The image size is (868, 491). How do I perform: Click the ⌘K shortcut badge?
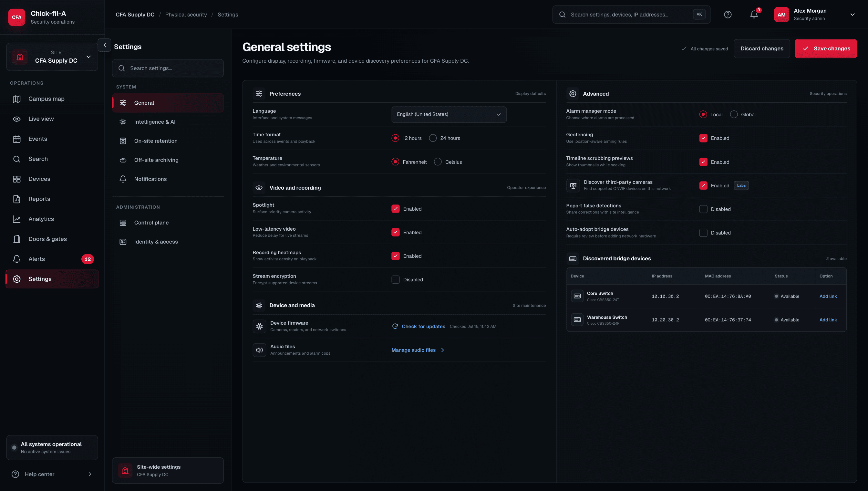(699, 15)
